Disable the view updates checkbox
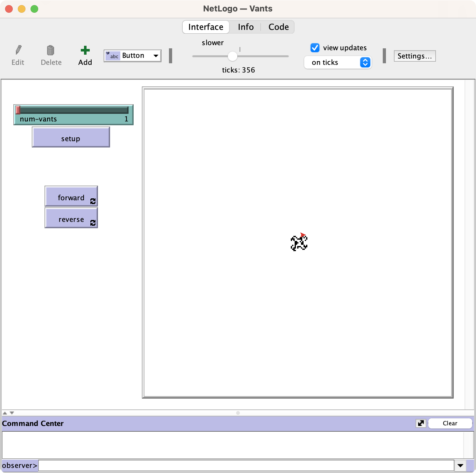Viewport: 476px width, 473px height. (x=315, y=48)
